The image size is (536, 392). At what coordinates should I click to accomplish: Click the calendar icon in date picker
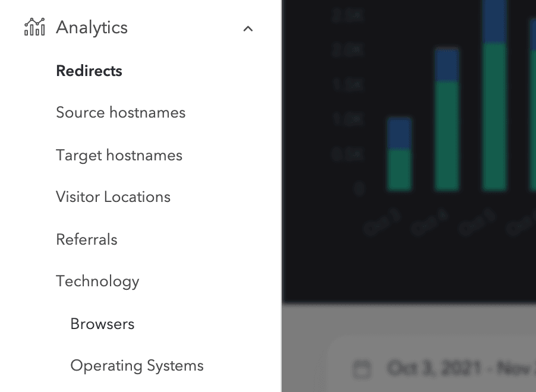362,369
